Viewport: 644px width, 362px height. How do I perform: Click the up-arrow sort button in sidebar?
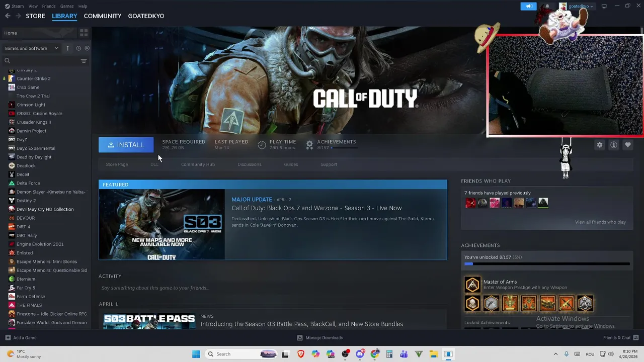[x=67, y=48]
